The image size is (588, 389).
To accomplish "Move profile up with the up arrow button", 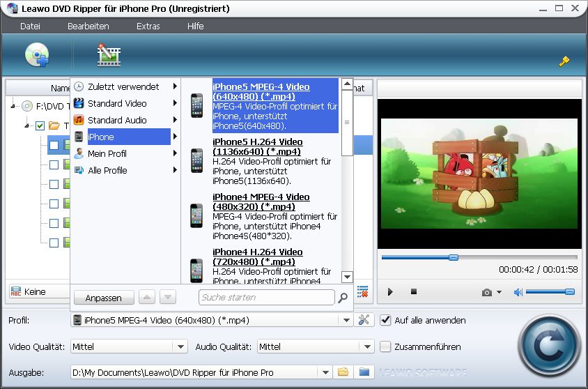I will click(146, 298).
